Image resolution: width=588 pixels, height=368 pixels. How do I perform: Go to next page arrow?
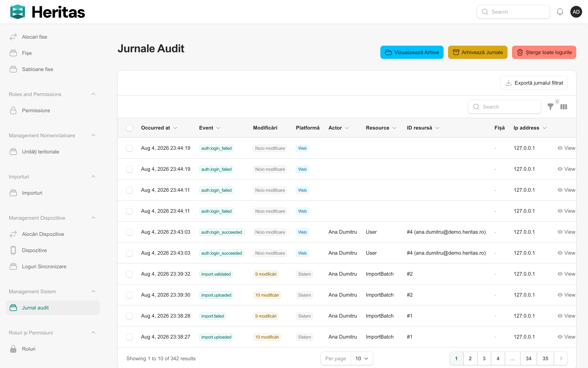click(x=561, y=358)
